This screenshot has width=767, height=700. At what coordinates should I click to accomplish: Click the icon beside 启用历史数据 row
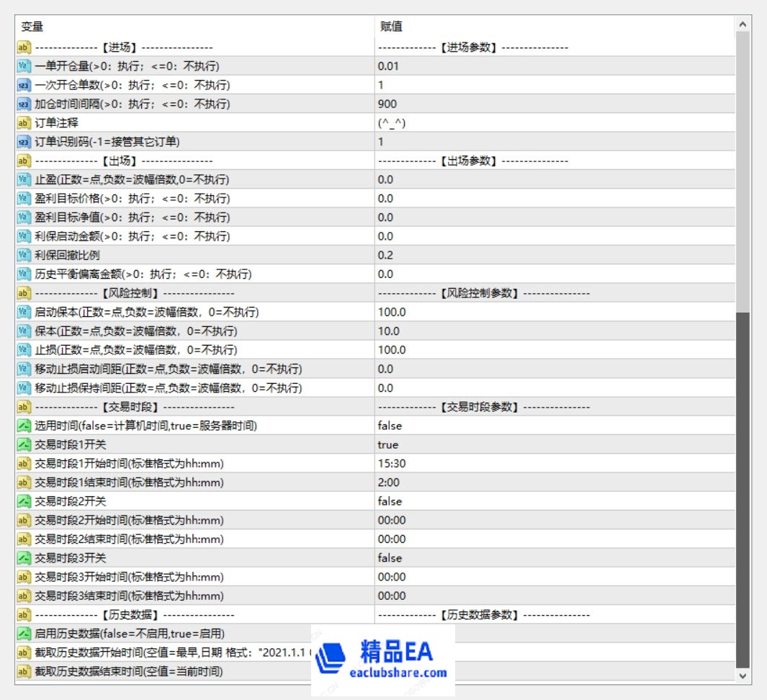[23, 634]
